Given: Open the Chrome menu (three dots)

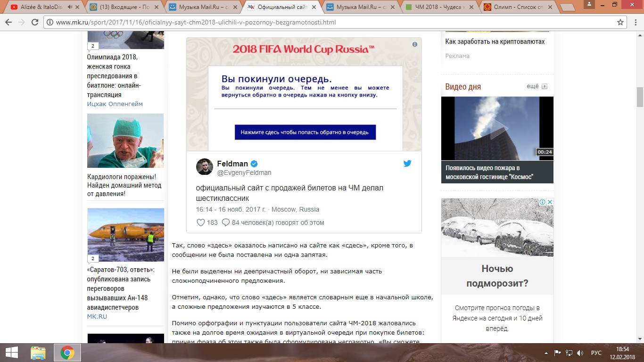Looking at the screenshot, I should pos(636,22).
